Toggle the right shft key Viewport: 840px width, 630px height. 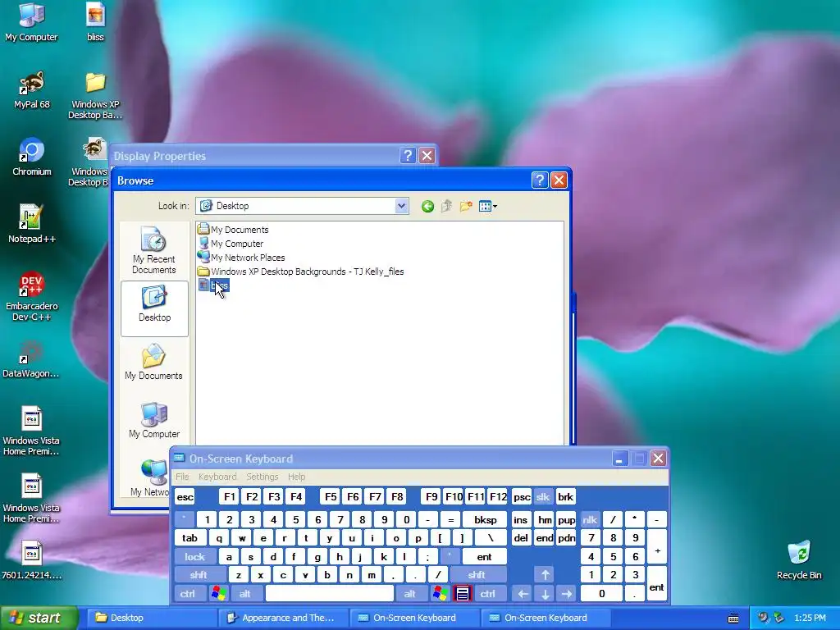(x=477, y=575)
